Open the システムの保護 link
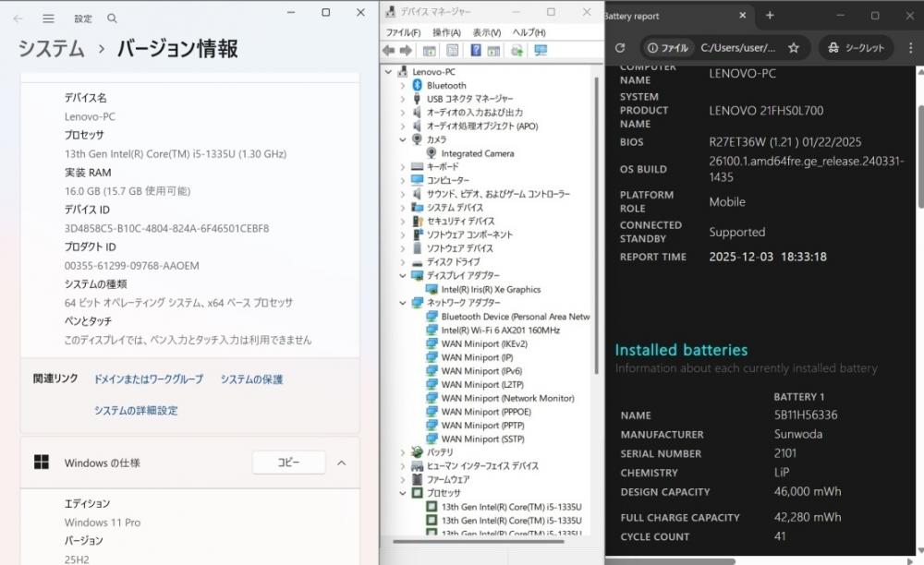Screen dimensions: 924x565 coord(251,379)
